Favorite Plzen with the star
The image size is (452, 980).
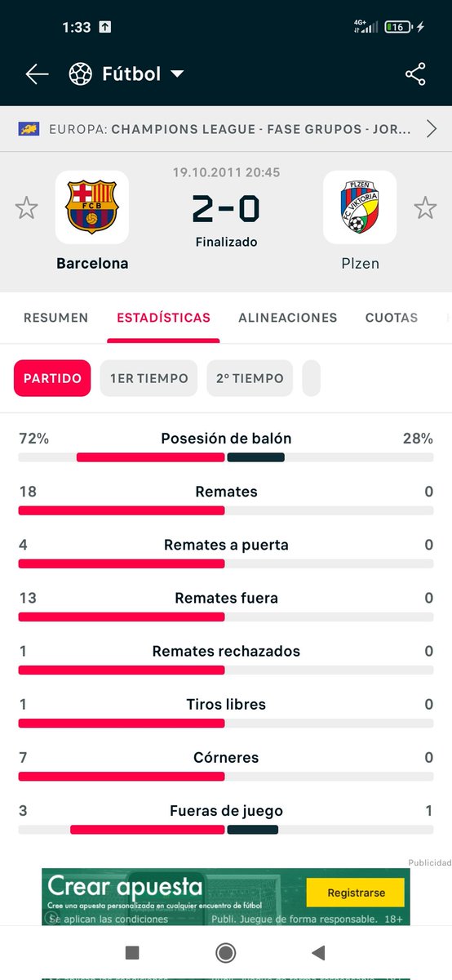425,207
